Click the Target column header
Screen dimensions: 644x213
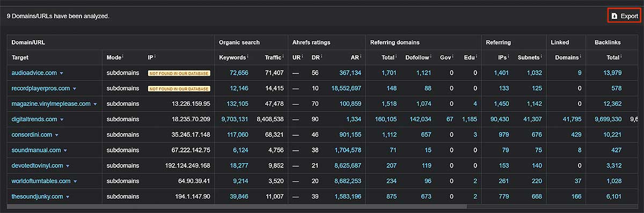pyautogui.click(x=20, y=57)
